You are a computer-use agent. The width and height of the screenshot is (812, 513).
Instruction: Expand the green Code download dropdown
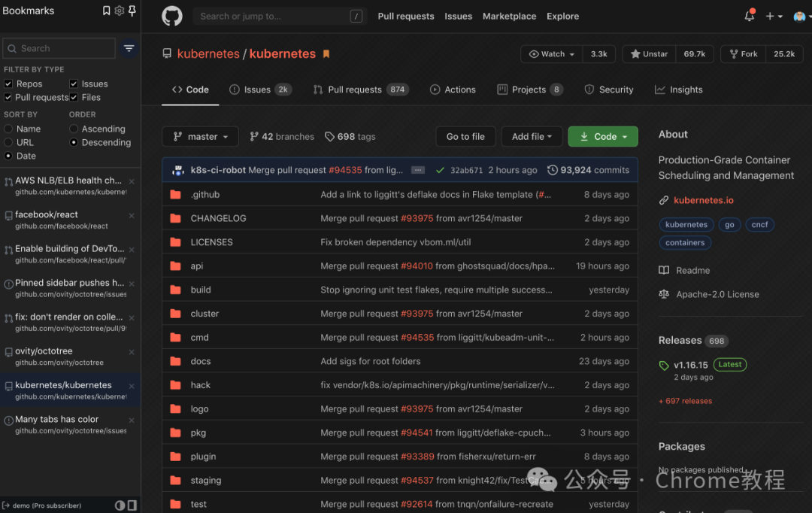[603, 136]
